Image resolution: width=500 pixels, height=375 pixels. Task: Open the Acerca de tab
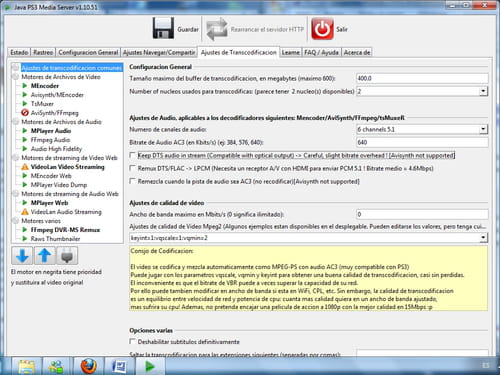pos(357,52)
